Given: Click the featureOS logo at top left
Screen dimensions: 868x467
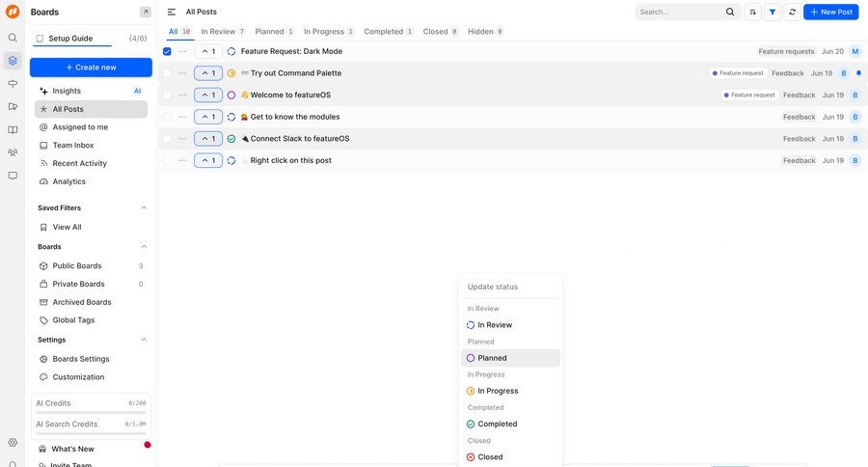Looking at the screenshot, I should click(13, 12).
